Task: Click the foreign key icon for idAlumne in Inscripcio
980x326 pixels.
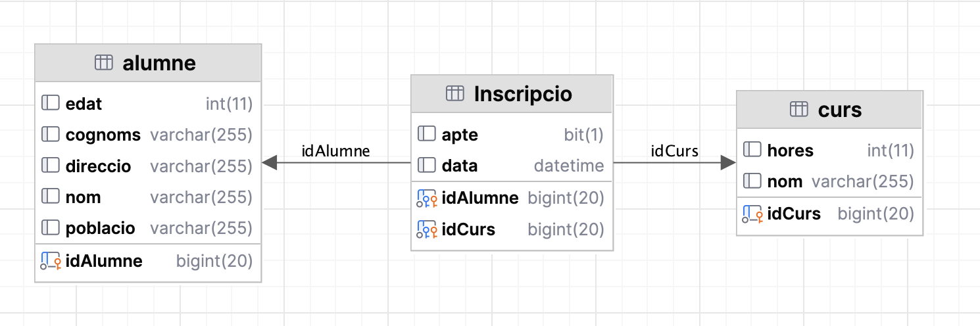Action: [428, 198]
